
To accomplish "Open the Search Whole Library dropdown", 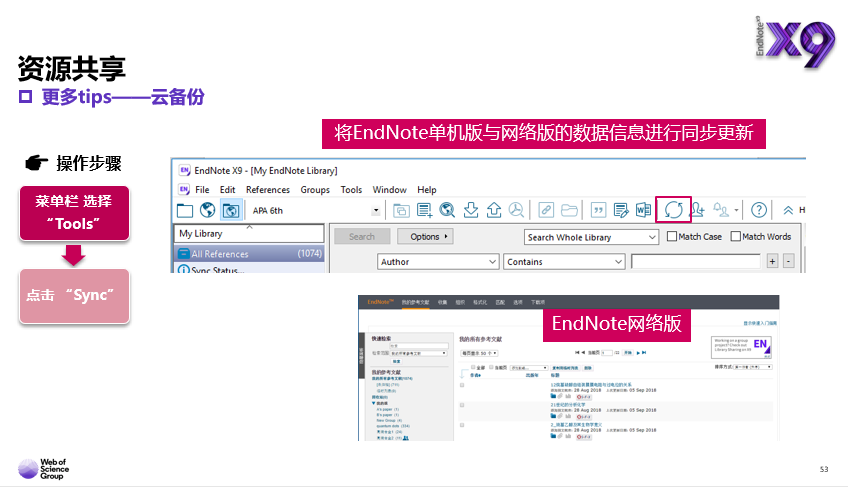I will pos(591,237).
